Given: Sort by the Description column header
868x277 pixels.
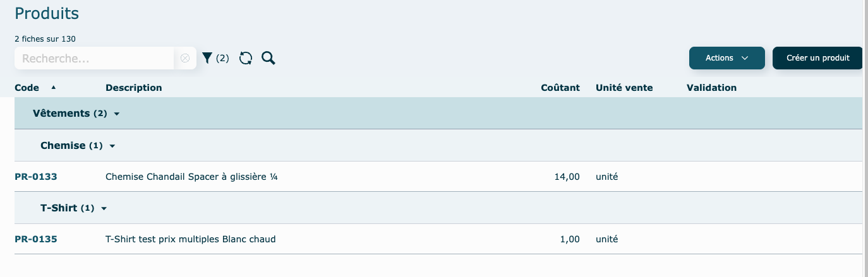Looking at the screenshot, I should [x=134, y=88].
